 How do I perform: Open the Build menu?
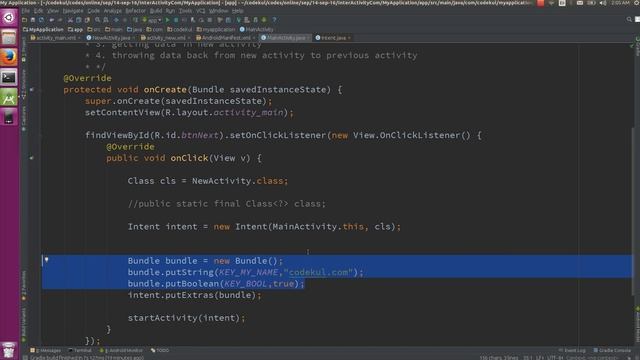(x=156, y=11)
